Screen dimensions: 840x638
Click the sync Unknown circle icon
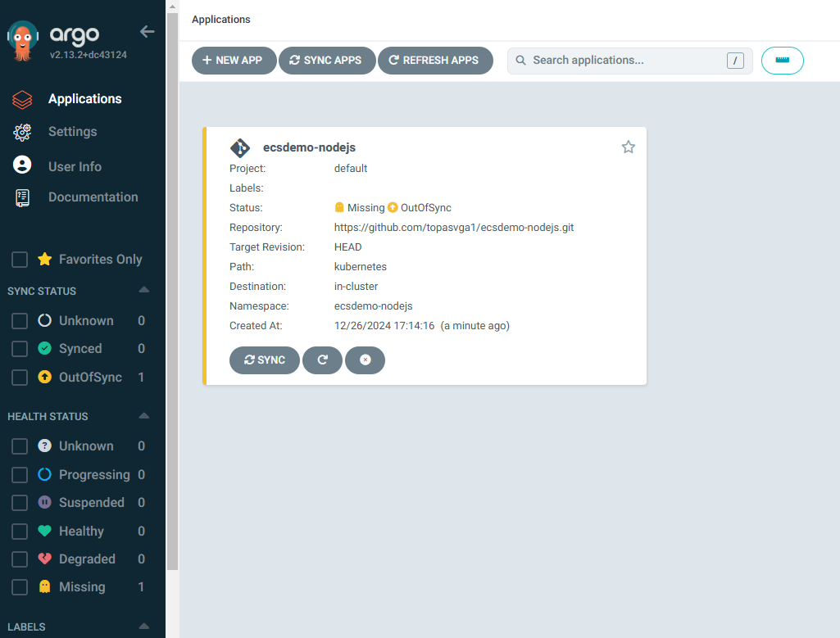[x=45, y=320]
